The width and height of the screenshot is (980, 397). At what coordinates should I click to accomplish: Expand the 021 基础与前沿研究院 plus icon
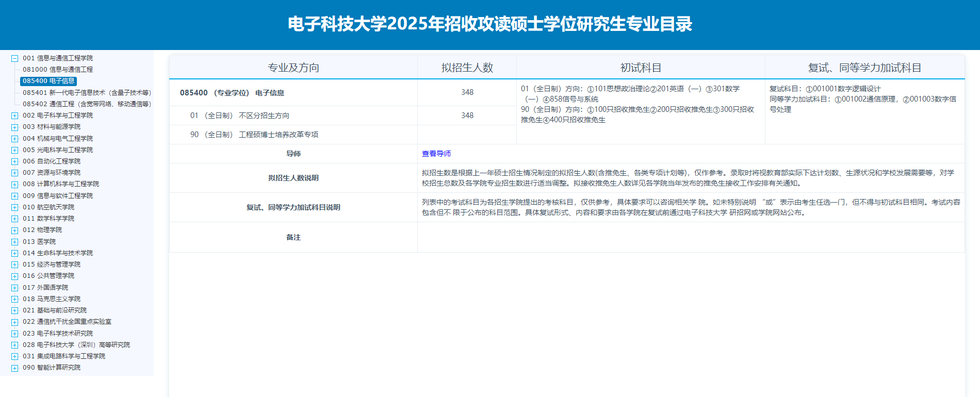[x=15, y=311]
